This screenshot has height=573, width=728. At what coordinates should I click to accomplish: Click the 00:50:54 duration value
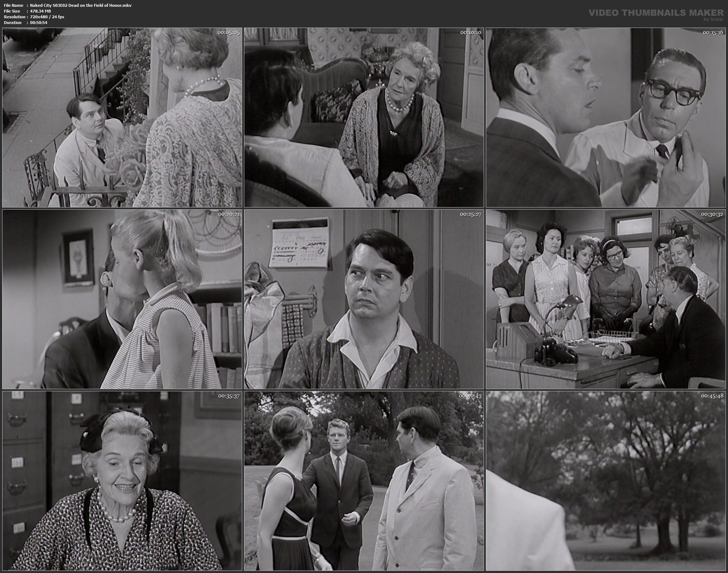pos(39,23)
